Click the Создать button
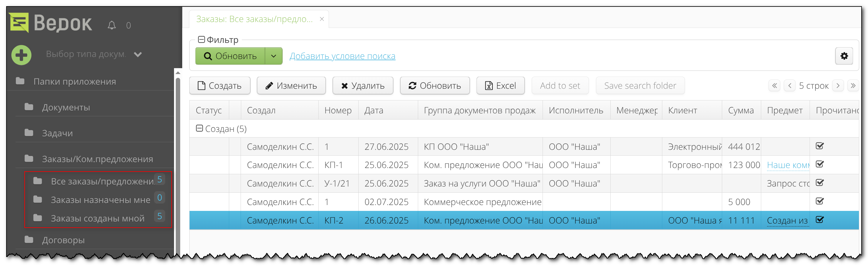The height and width of the screenshot is (267, 868). [x=220, y=86]
